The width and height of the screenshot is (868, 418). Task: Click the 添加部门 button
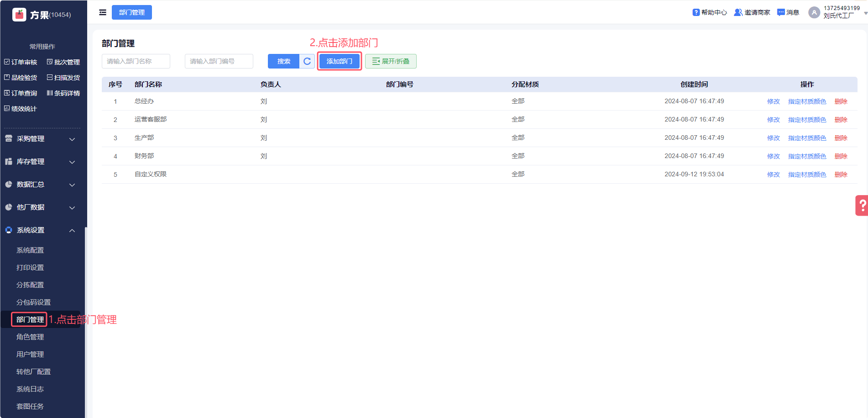[x=340, y=61]
